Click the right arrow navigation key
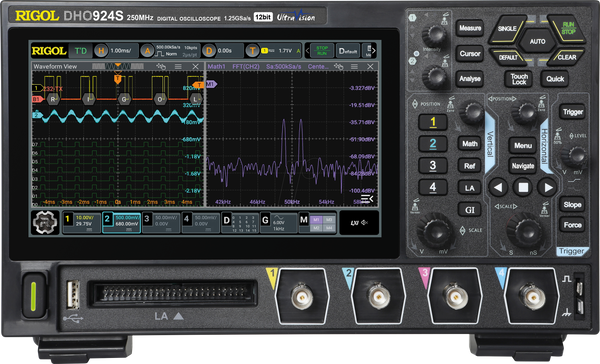The height and width of the screenshot is (364, 600). pos(547,188)
